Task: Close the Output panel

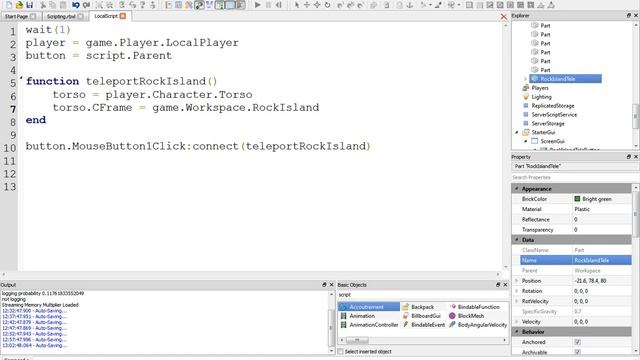Action: 331,284
